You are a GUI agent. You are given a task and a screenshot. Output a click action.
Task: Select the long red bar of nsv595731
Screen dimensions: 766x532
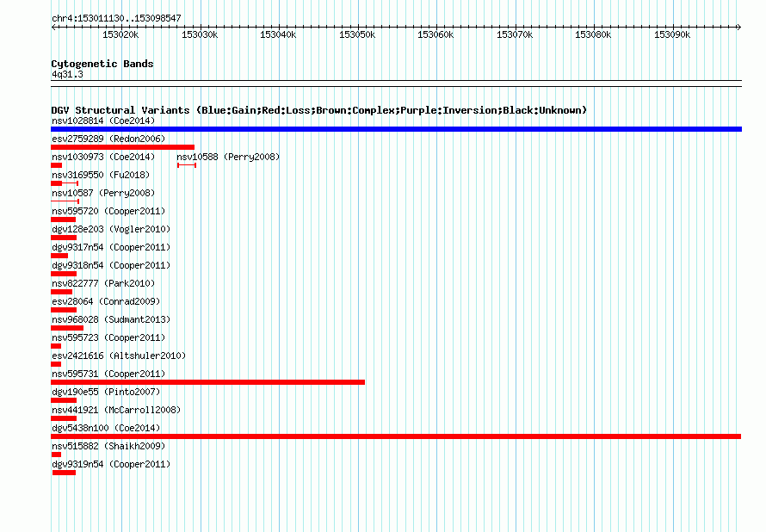[207, 382]
